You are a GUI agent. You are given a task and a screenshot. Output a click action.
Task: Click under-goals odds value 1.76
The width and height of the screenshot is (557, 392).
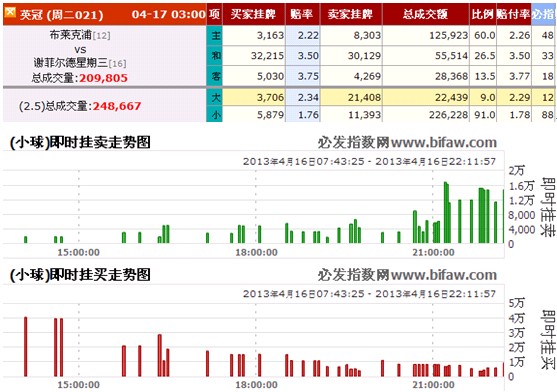[308, 115]
